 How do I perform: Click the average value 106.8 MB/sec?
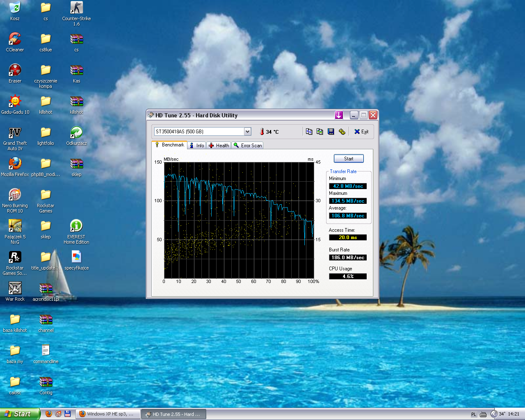pos(348,216)
